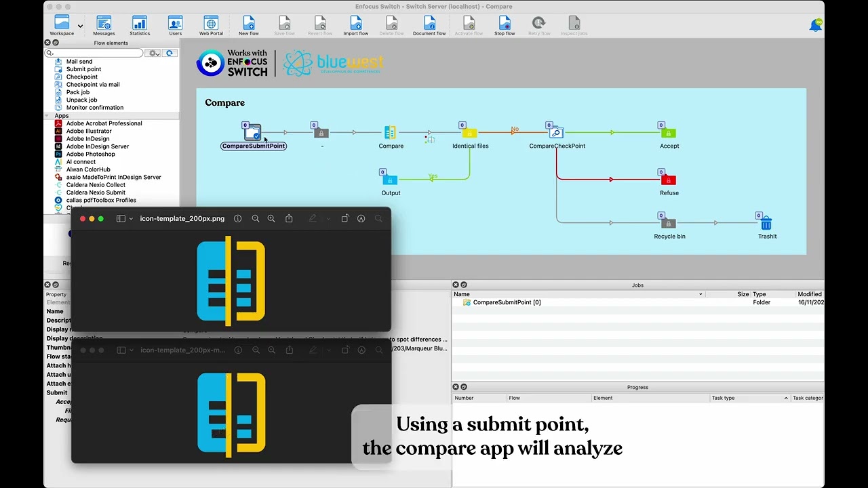Viewport: 868px width, 488px height.
Task: Select the red Refuse folder
Action: (x=668, y=180)
